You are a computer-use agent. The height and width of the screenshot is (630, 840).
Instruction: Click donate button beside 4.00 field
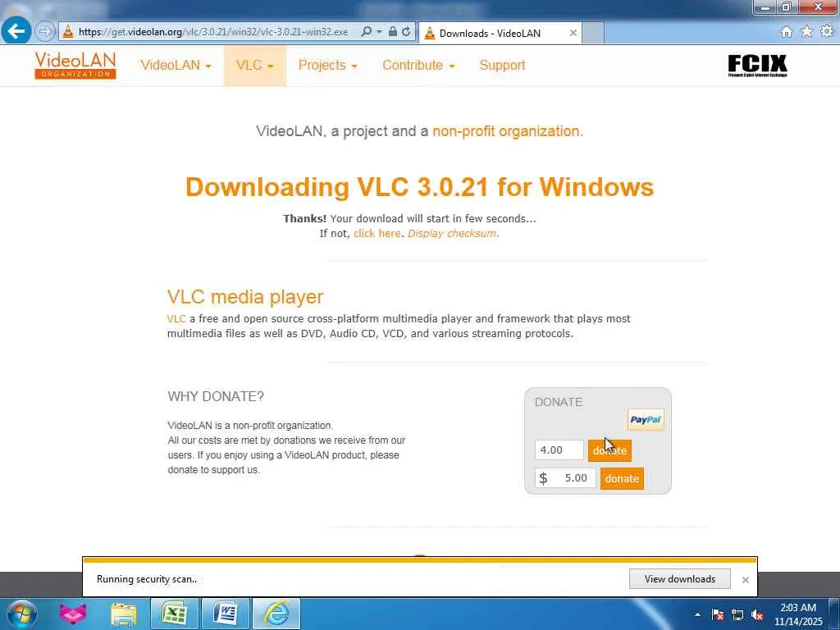pyautogui.click(x=609, y=450)
